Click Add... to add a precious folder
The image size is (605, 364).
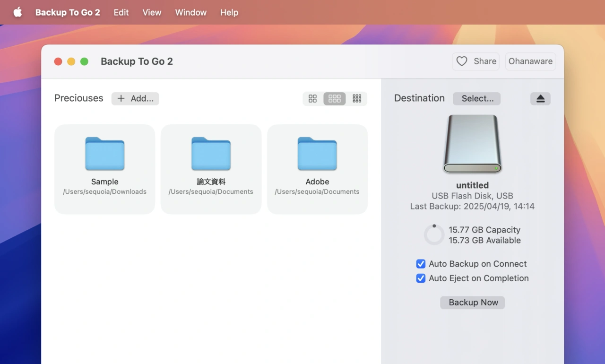[x=135, y=98]
